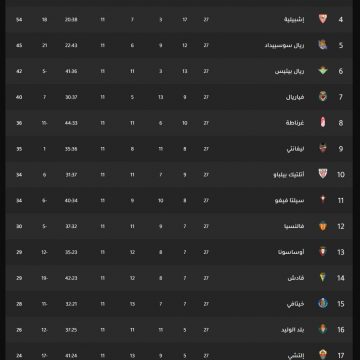Open team name إشبيلية
360x360 pixels.
294,20
